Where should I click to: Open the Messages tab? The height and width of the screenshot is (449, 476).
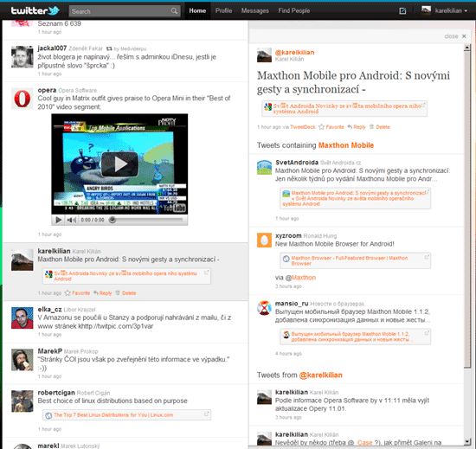pyautogui.click(x=255, y=10)
